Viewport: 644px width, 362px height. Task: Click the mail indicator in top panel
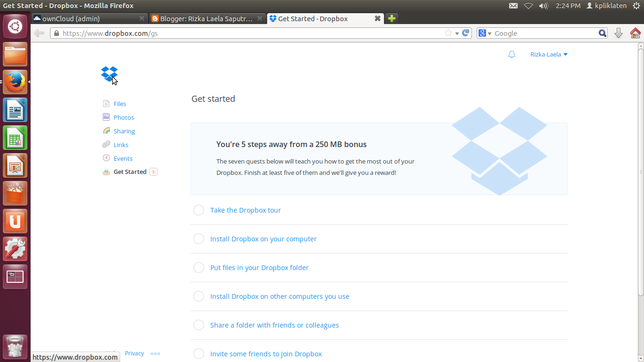513,6
